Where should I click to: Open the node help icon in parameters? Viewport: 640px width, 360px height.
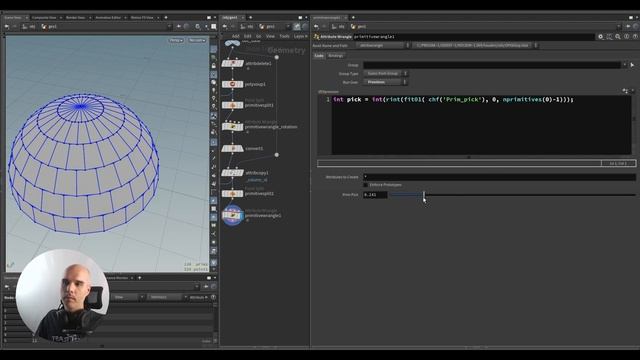click(636, 37)
